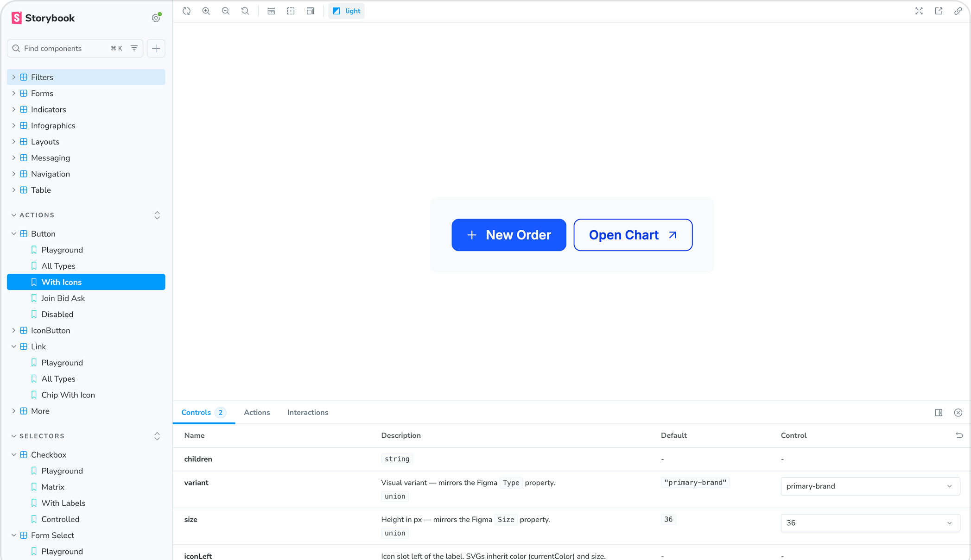
Task: Click the New Order button
Action: coord(509,235)
